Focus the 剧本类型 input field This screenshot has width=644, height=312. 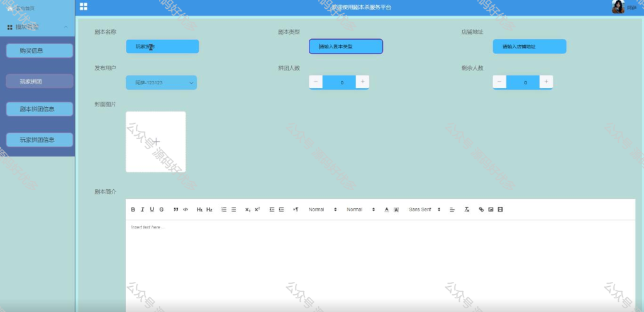(346, 47)
